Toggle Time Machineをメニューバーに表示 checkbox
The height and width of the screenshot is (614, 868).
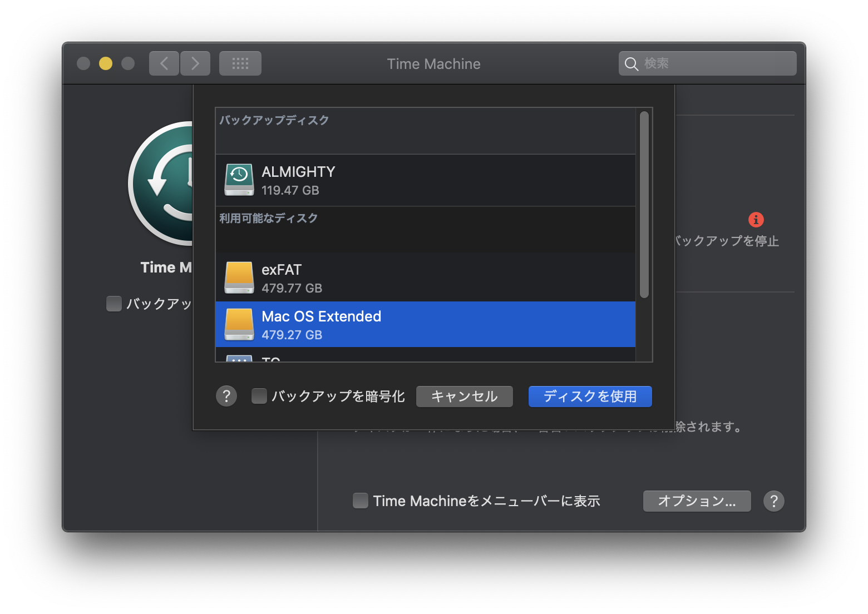pyautogui.click(x=361, y=501)
